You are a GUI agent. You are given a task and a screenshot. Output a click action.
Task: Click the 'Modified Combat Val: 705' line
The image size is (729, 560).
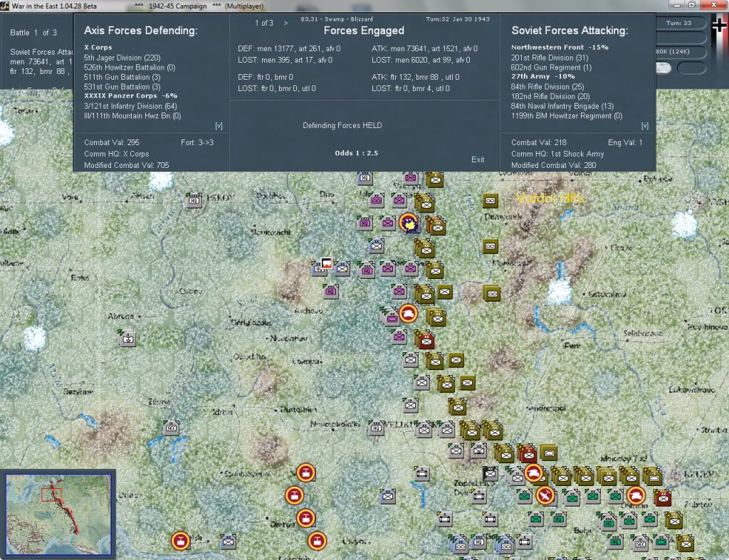(x=127, y=166)
